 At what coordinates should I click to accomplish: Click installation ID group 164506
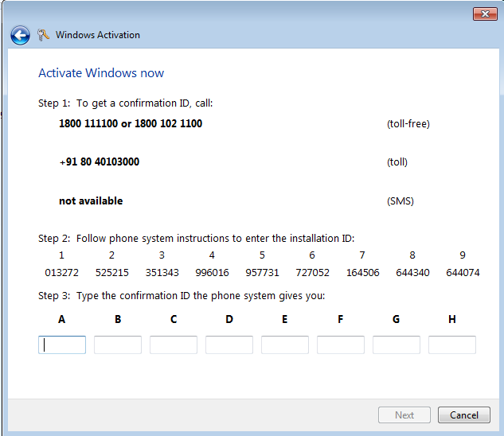point(362,272)
